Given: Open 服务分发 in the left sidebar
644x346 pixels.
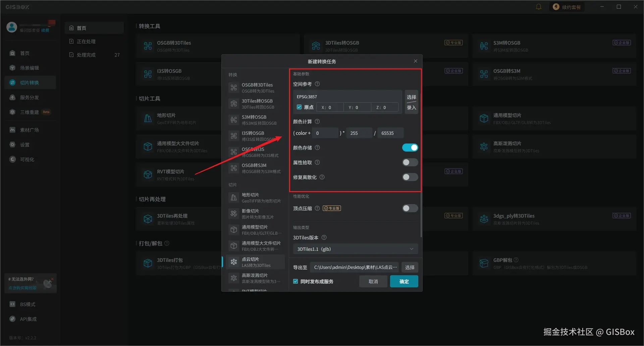Looking at the screenshot, I should pos(30,97).
